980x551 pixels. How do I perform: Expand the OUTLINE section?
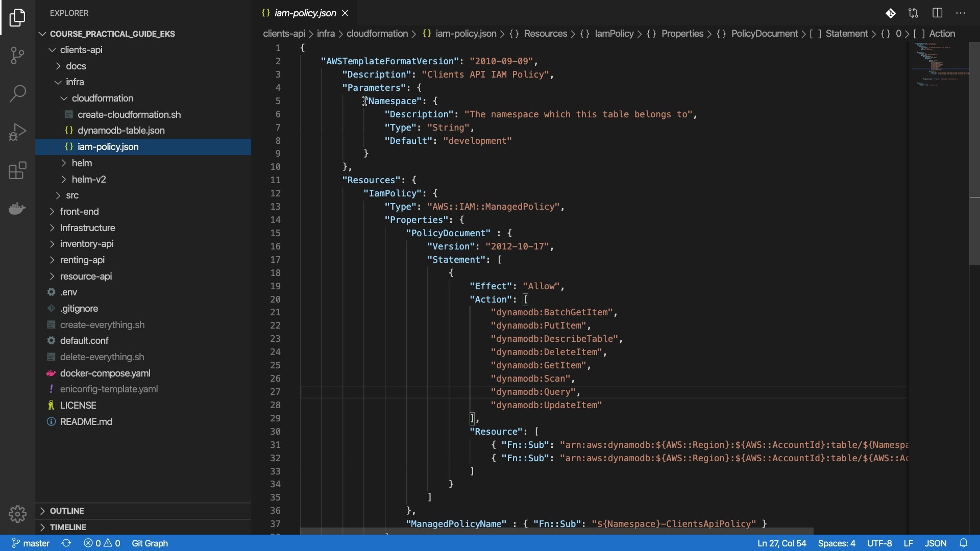(67, 511)
